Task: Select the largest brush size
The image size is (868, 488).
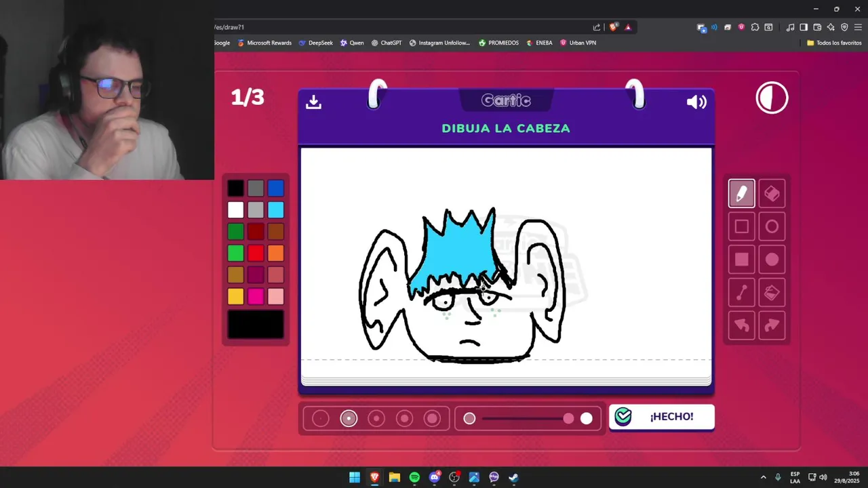Action: click(432, 419)
